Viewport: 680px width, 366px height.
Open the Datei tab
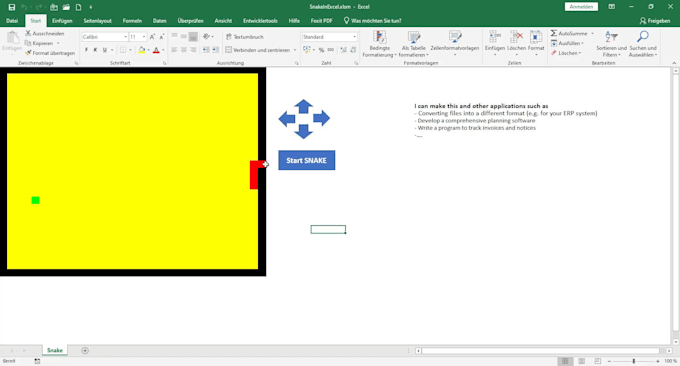[x=12, y=21]
